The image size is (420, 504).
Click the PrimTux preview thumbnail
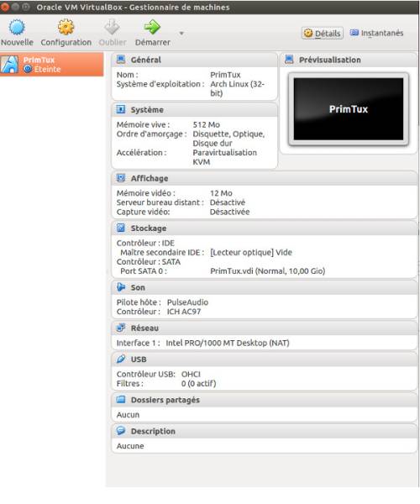(x=349, y=109)
